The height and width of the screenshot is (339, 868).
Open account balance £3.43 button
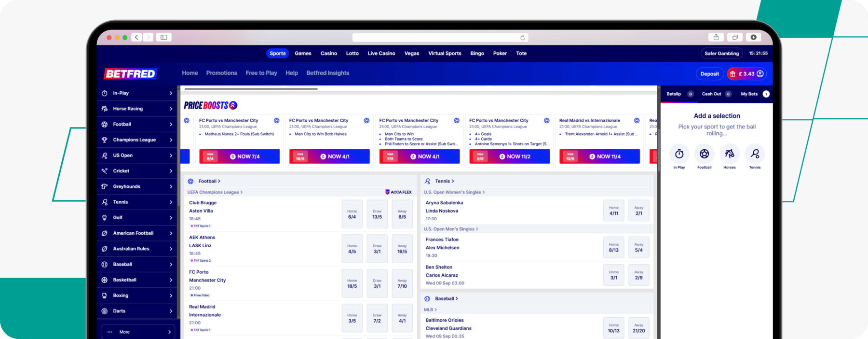746,74
